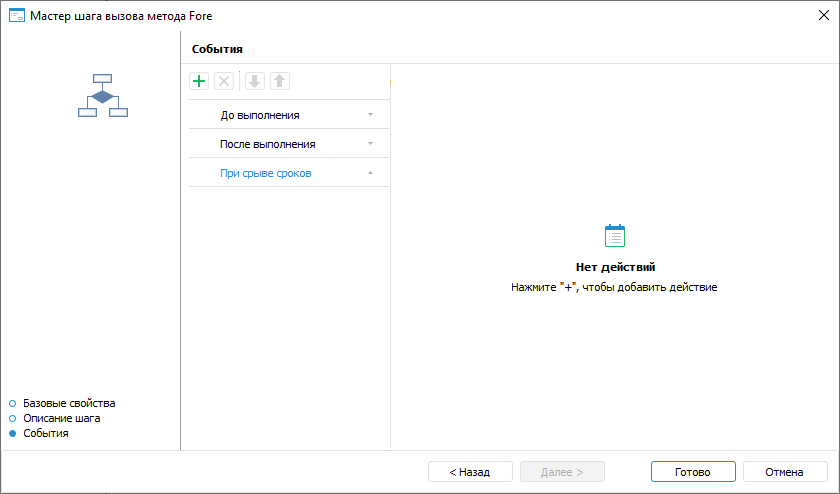Expand the "После выполнения" section arrow
This screenshot has height=494, width=840.
pyautogui.click(x=370, y=144)
